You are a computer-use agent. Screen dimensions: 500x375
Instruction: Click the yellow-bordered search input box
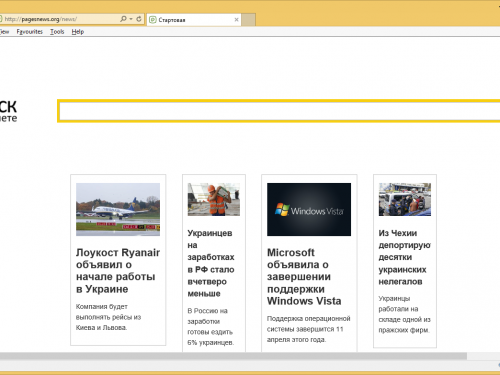click(279, 111)
